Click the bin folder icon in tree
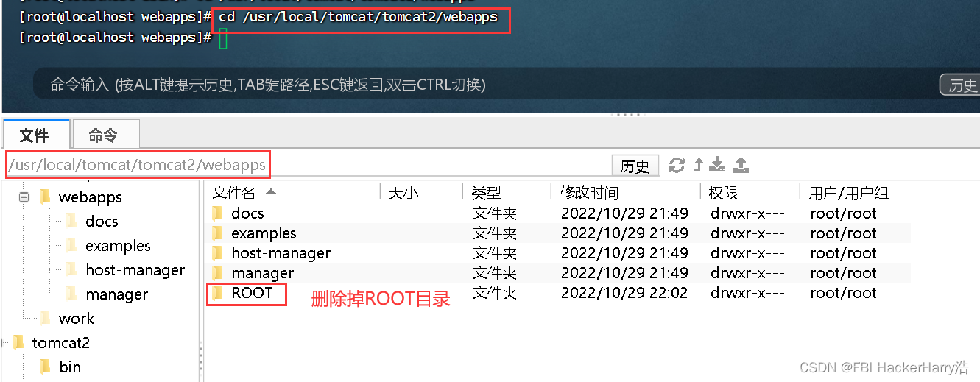This screenshot has height=382, width=980. pos(46,367)
